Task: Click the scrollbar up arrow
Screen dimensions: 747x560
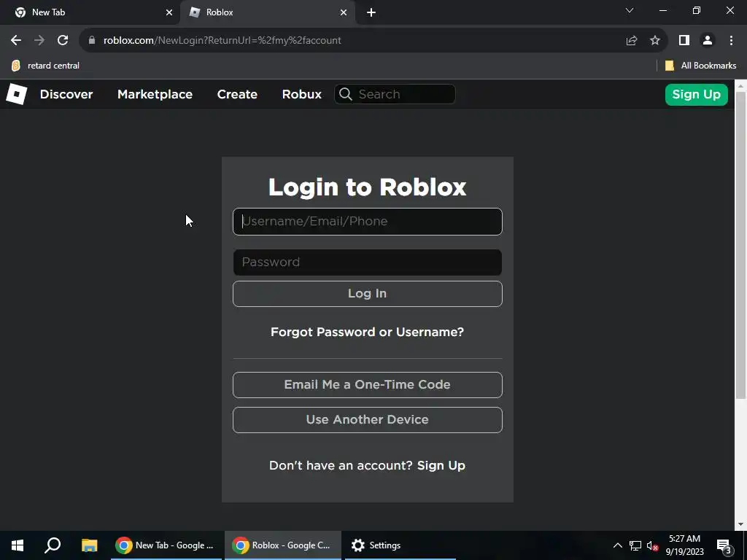Action: pos(740,85)
